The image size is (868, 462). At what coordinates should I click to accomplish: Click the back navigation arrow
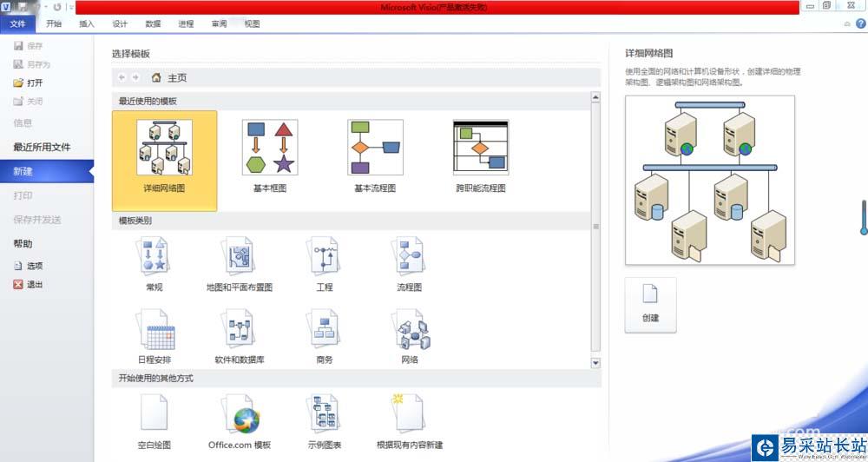tap(122, 77)
